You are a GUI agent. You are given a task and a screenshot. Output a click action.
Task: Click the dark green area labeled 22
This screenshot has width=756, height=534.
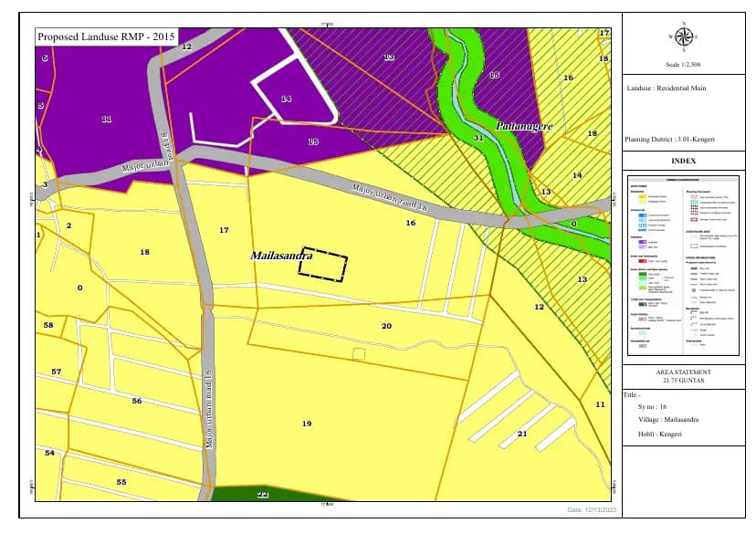pyautogui.click(x=263, y=495)
